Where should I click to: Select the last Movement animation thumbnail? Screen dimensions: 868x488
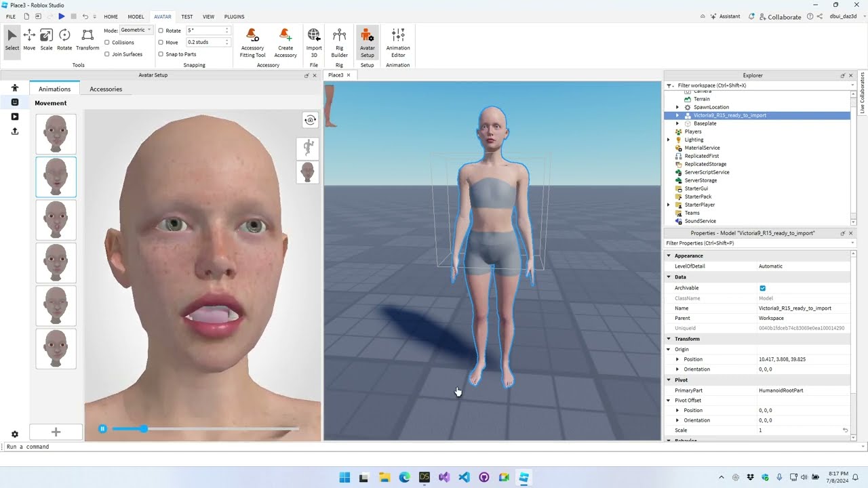click(x=56, y=348)
